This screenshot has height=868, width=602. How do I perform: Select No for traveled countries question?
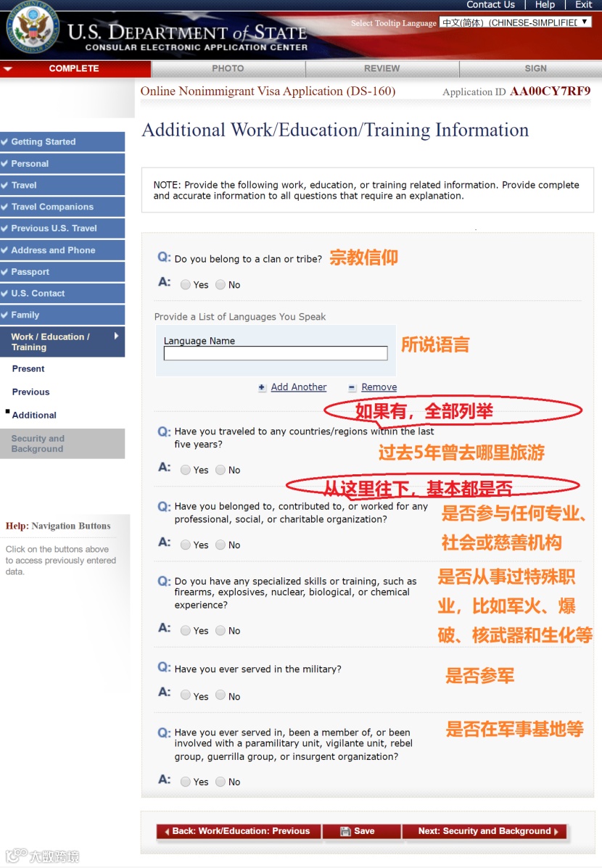point(220,469)
